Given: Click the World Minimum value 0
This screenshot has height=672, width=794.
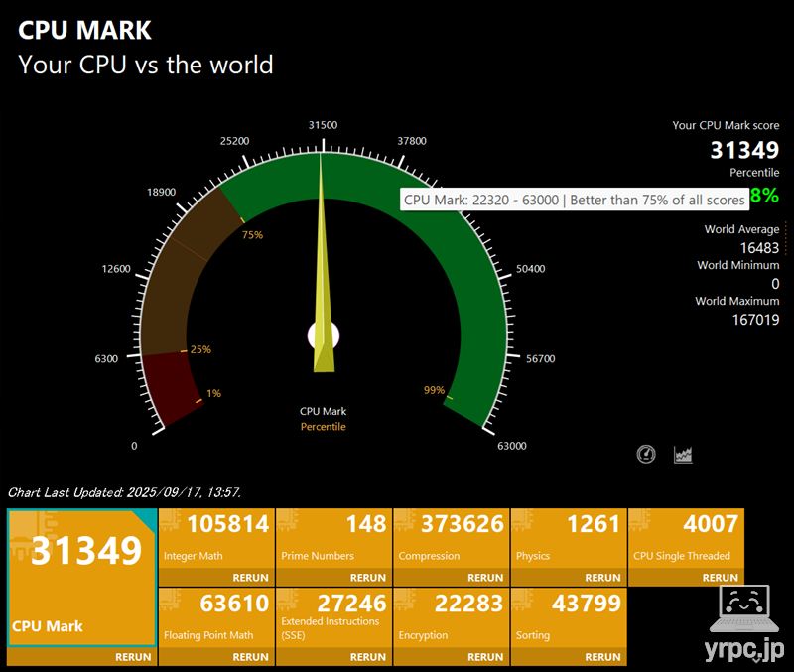Looking at the screenshot, I should pos(775,284).
